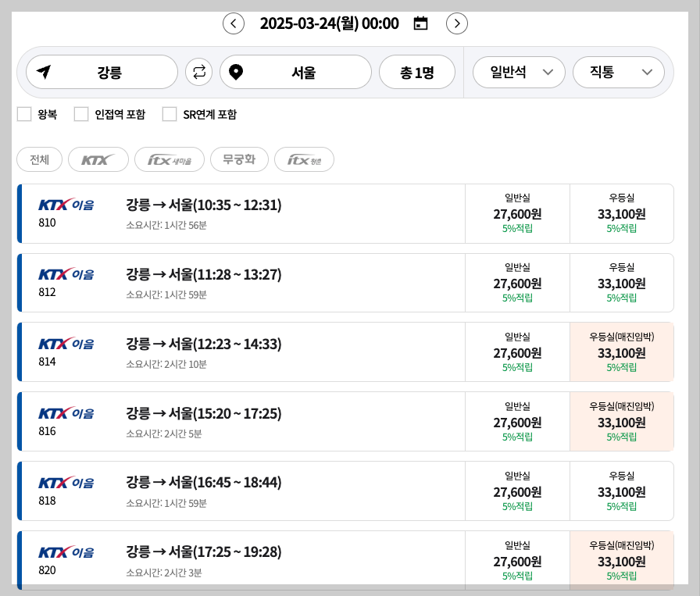
Task: Select the ITX 청춘 filter tab
Action: [x=304, y=159]
